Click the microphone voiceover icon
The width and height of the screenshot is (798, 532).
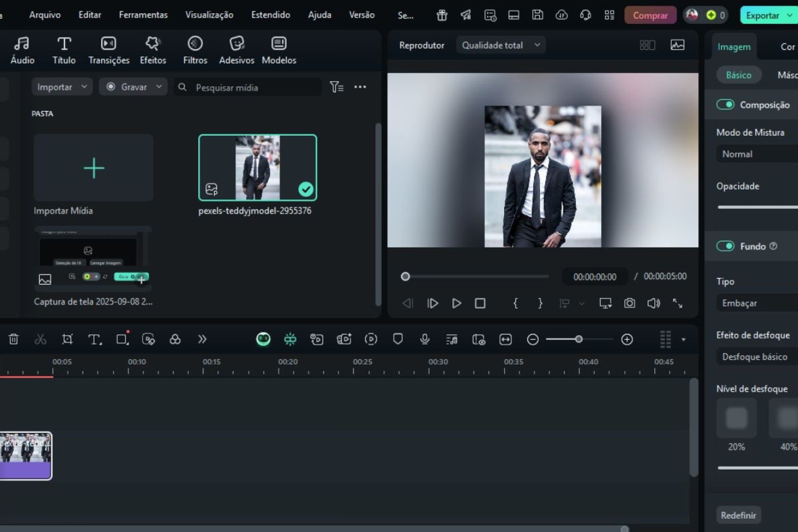tap(424, 339)
